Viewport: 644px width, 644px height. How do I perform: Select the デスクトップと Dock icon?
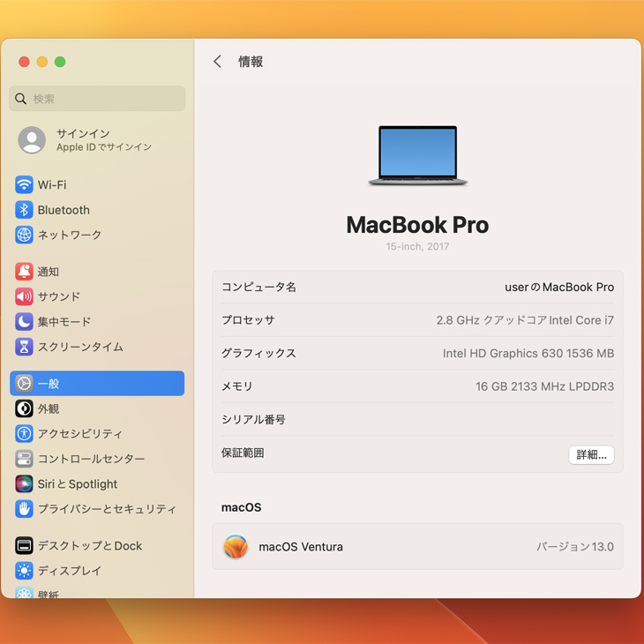[24, 545]
